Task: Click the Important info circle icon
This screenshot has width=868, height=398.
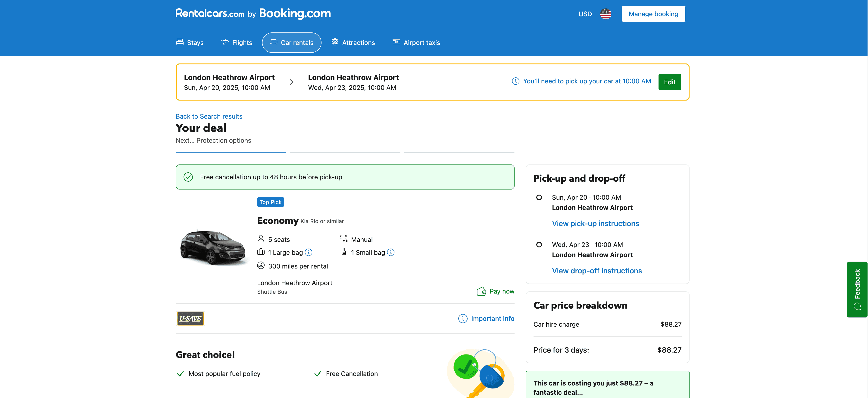Action: tap(463, 318)
